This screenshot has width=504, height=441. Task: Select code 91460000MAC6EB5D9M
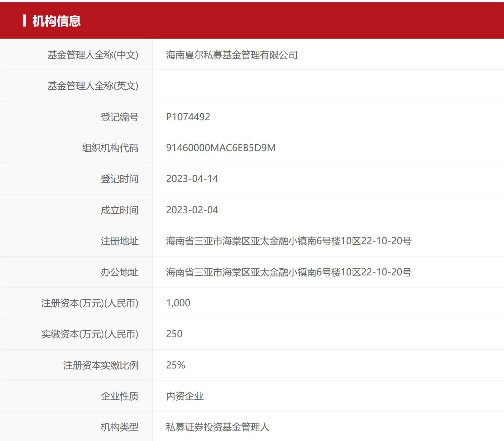click(221, 148)
